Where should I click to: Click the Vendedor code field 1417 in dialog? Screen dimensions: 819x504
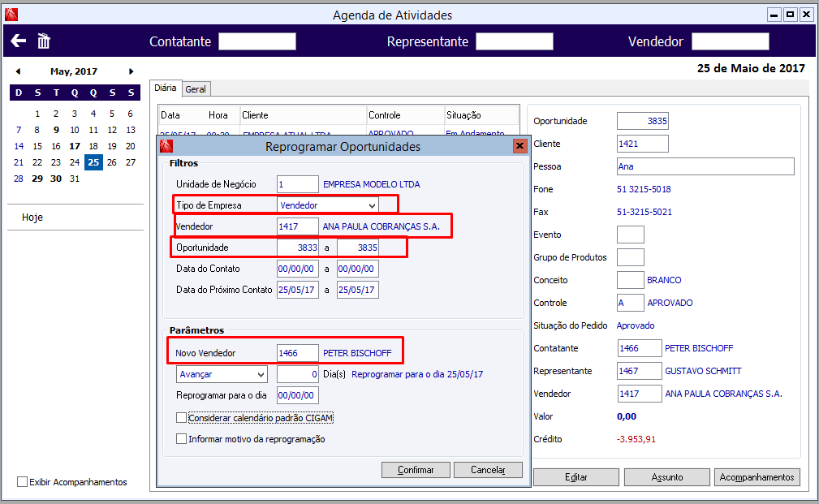[x=298, y=226]
